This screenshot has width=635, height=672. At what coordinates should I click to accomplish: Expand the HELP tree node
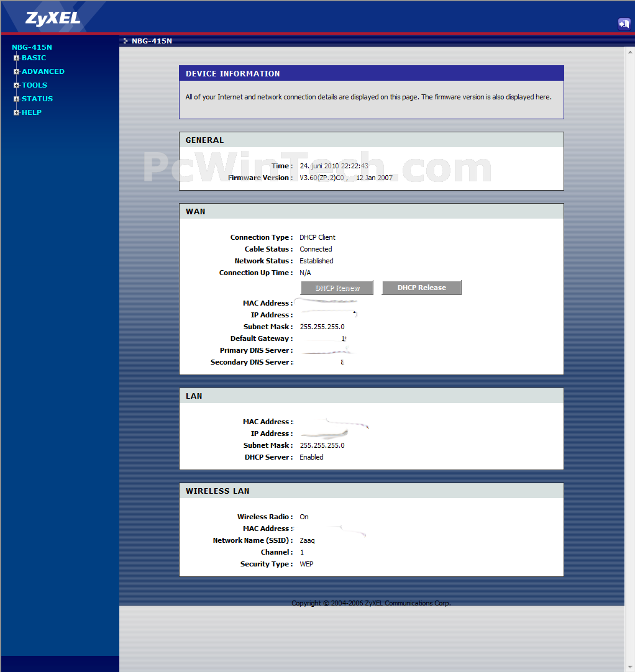pos(16,112)
